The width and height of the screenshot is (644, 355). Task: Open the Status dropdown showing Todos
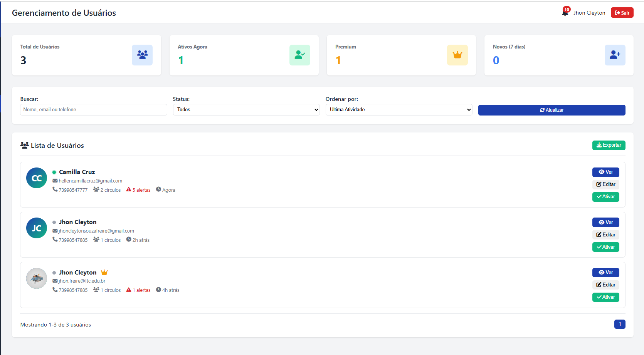coord(246,110)
